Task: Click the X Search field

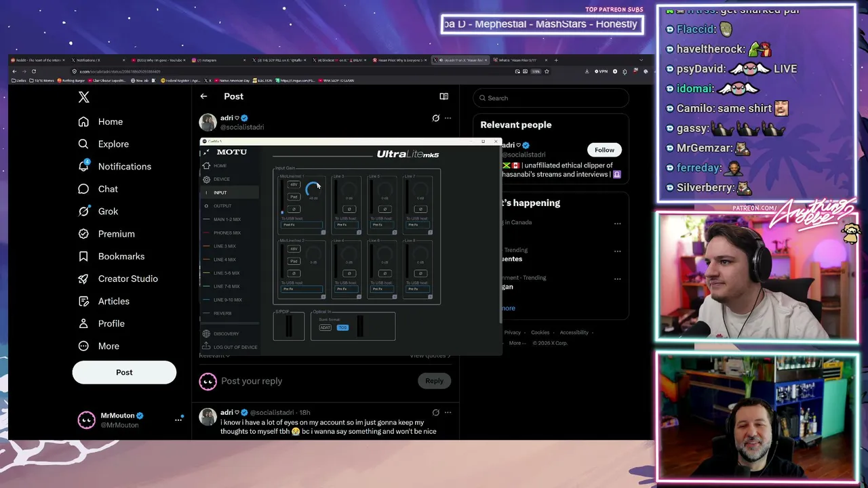Action: tap(551, 98)
